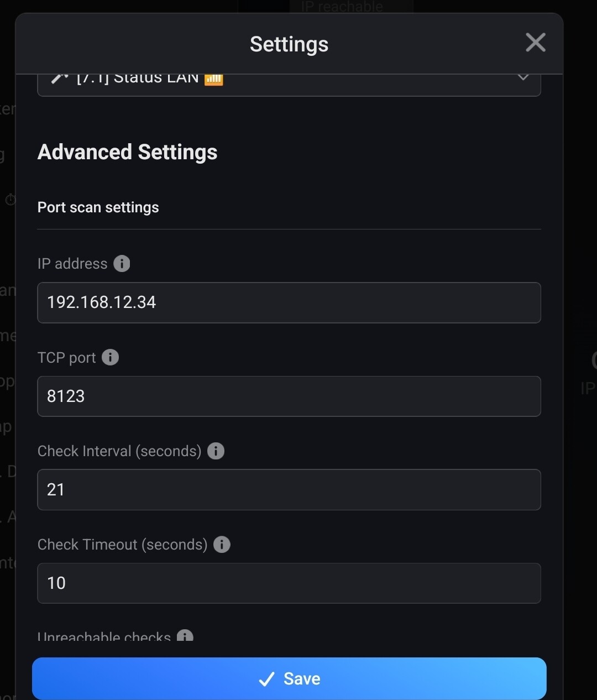Screen dimensions: 597x700
Task: Click the bar chart icon after Status LAN
Action: click(214, 80)
